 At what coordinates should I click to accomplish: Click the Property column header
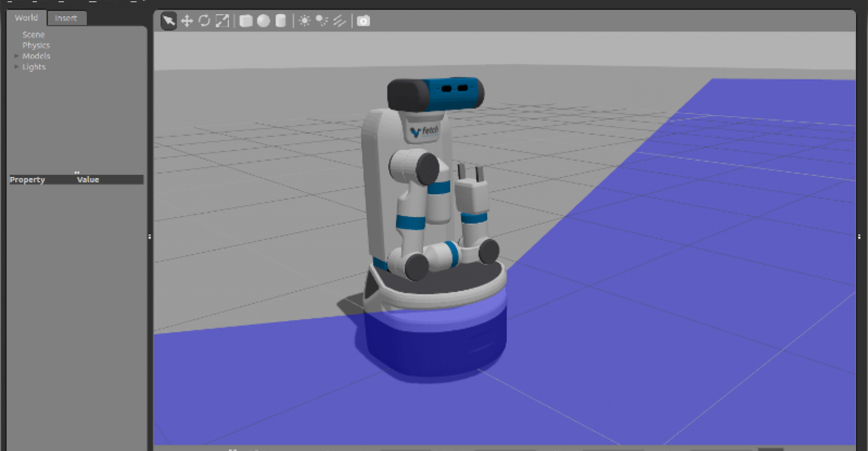[28, 180]
